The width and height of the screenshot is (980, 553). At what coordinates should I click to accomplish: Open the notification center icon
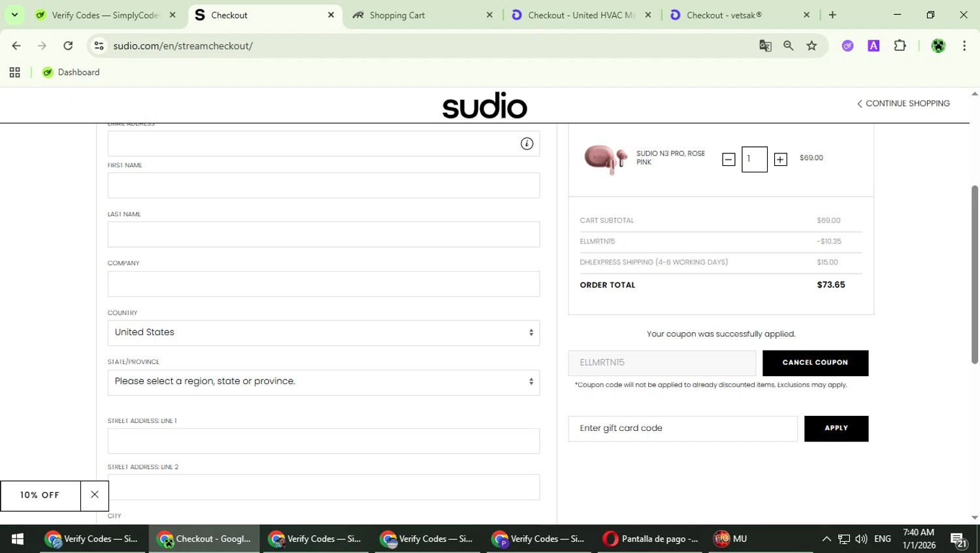pos(958,539)
